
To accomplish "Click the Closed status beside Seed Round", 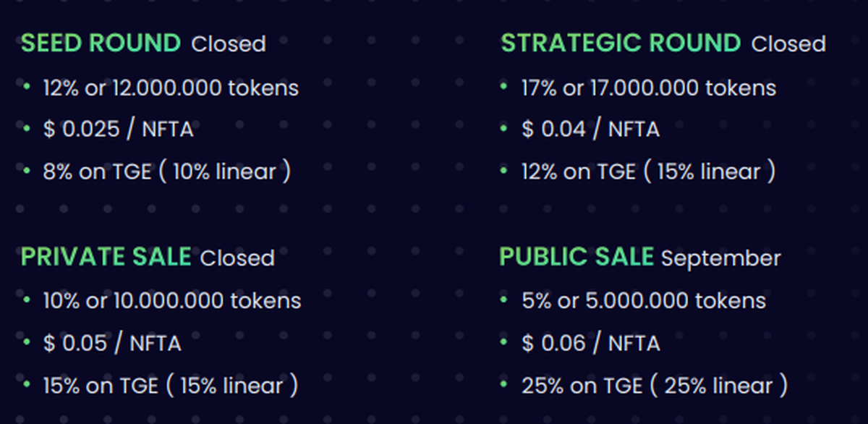I will tap(229, 44).
